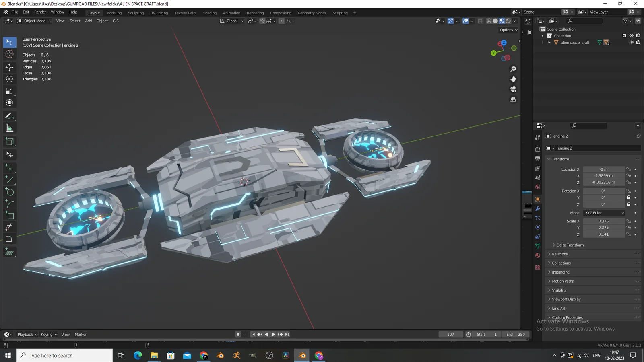Open the Material properties tab
This screenshot has height=362, width=644.
click(x=537, y=255)
